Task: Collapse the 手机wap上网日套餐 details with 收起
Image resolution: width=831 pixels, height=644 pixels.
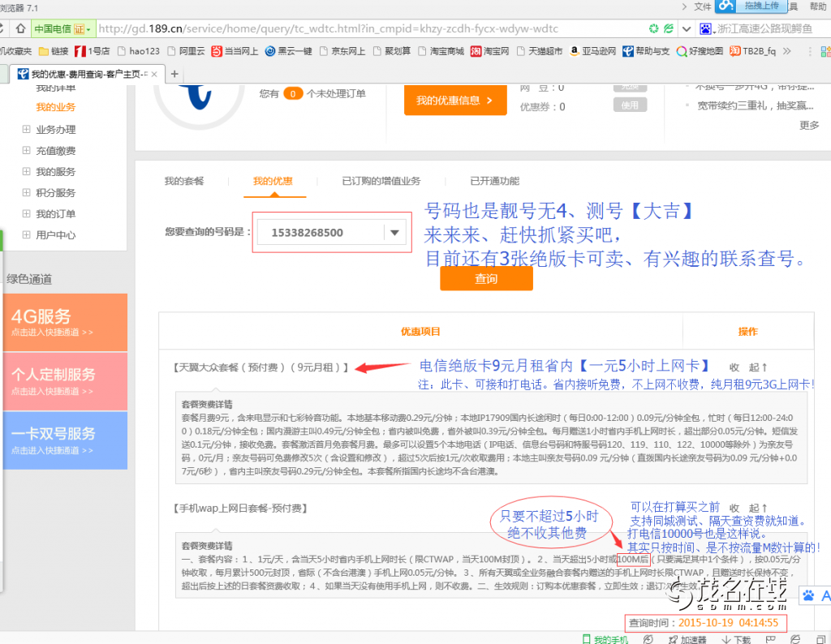Action: (747, 508)
